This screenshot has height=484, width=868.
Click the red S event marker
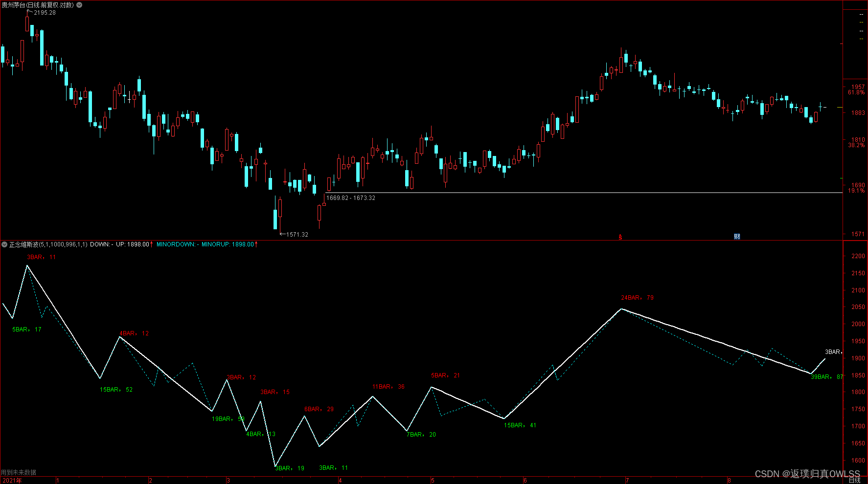click(620, 237)
